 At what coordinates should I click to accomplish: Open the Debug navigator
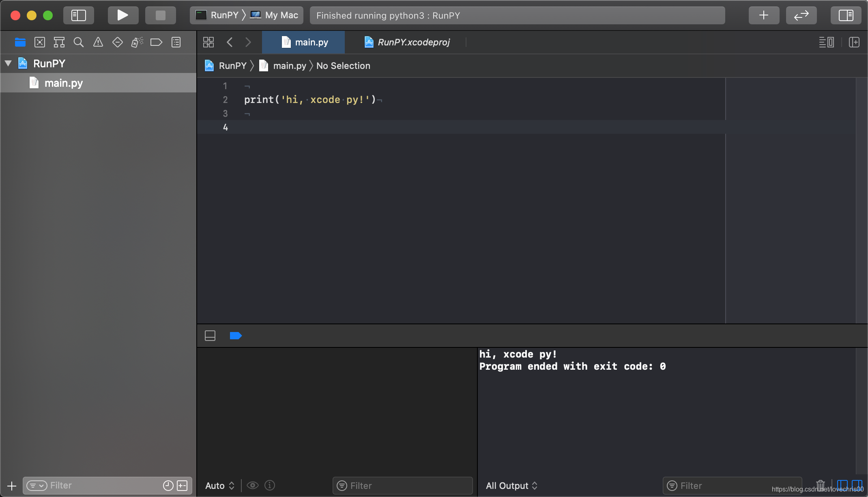[137, 42]
